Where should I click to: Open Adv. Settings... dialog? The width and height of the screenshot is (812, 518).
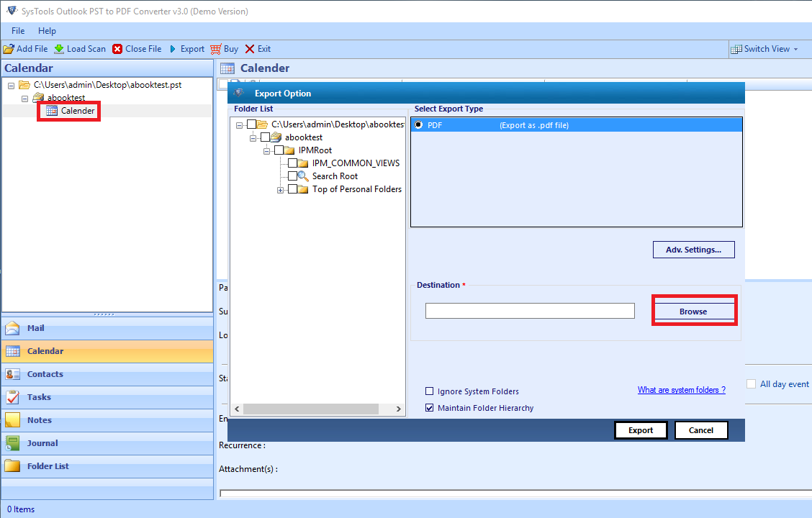pyautogui.click(x=693, y=250)
